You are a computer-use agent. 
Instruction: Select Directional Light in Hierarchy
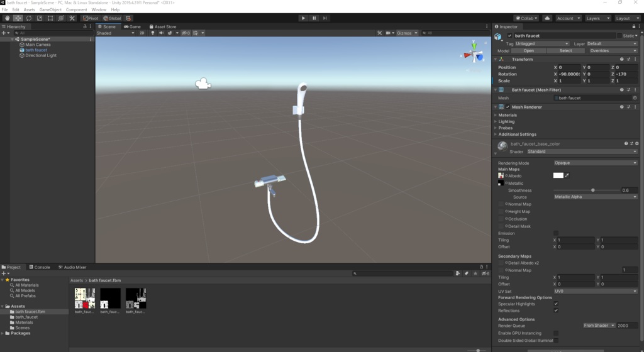pos(41,55)
